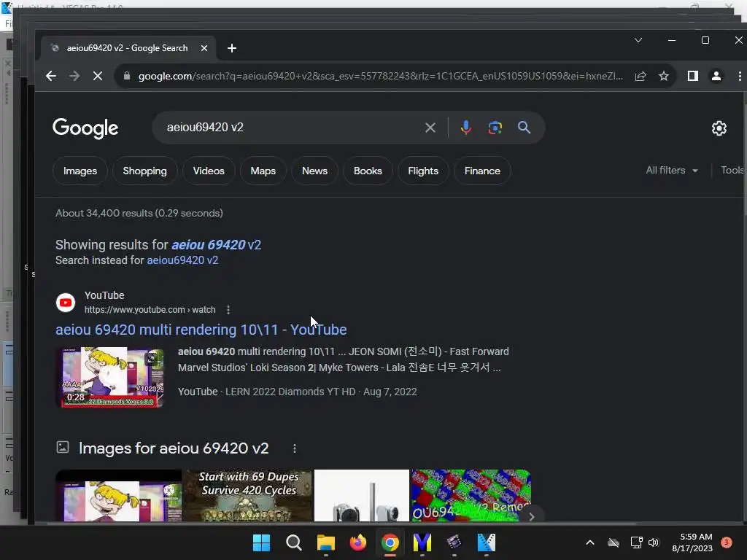Open Chrome three-dot menu

click(740, 76)
